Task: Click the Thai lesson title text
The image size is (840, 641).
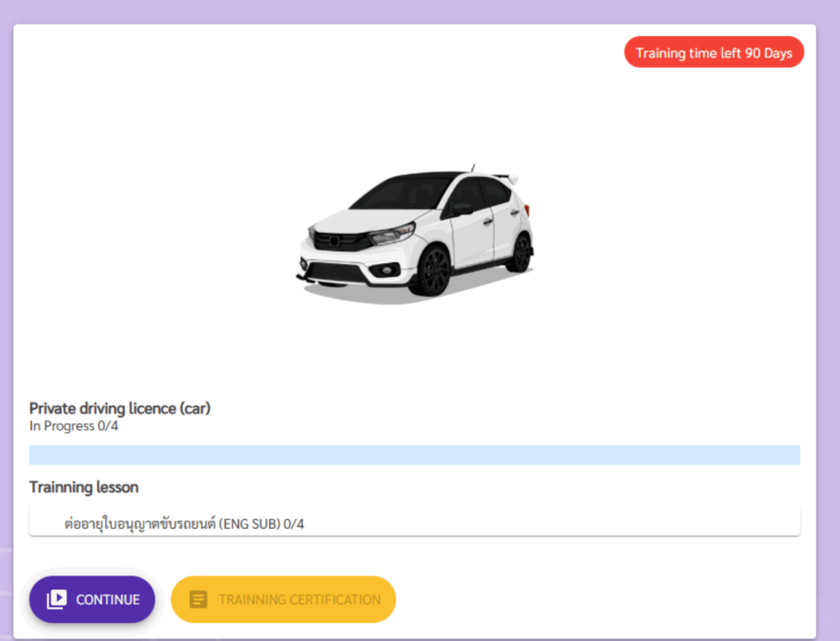Action: pyautogui.click(x=141, y=524)
